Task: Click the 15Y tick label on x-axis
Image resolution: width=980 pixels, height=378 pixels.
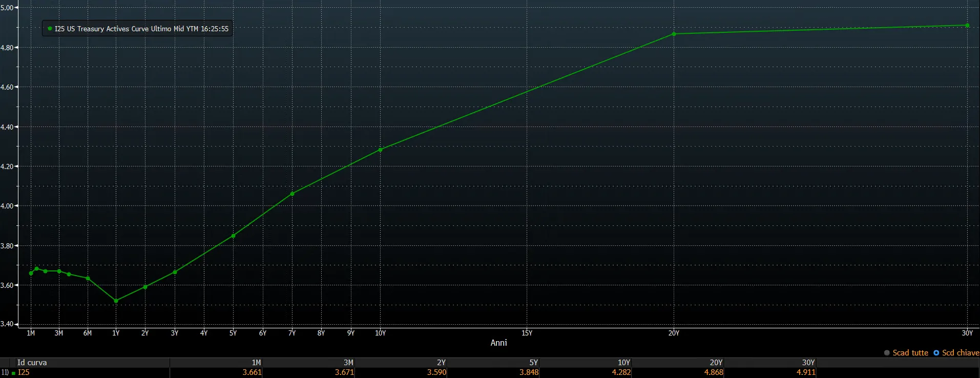Action: point(527,333)
